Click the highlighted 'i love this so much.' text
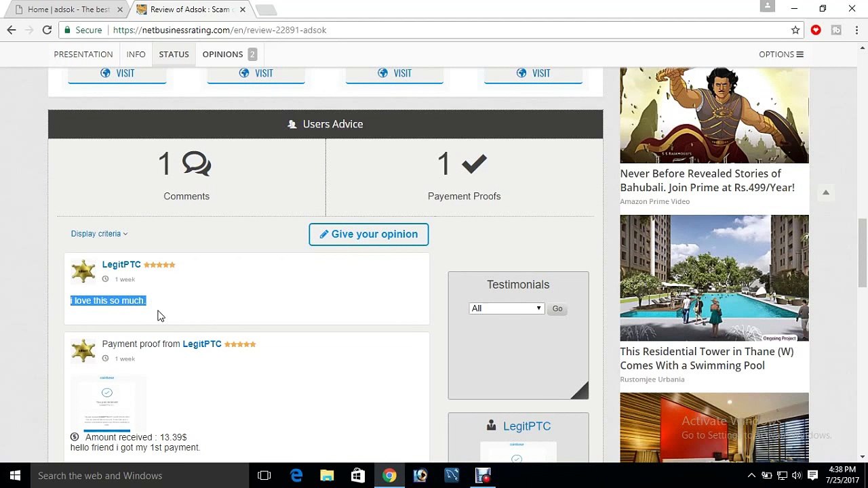Screen dimensions: 868x488 (108, 300)
